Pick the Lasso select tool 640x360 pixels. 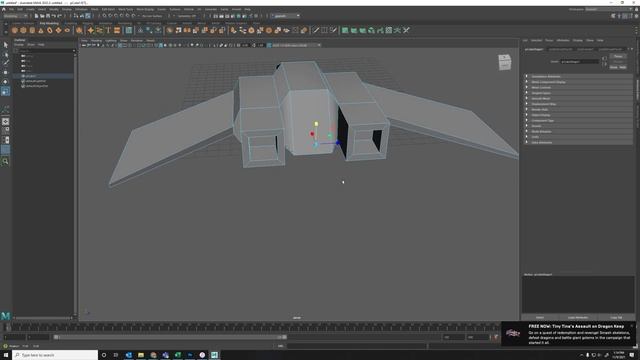point(5,54)
